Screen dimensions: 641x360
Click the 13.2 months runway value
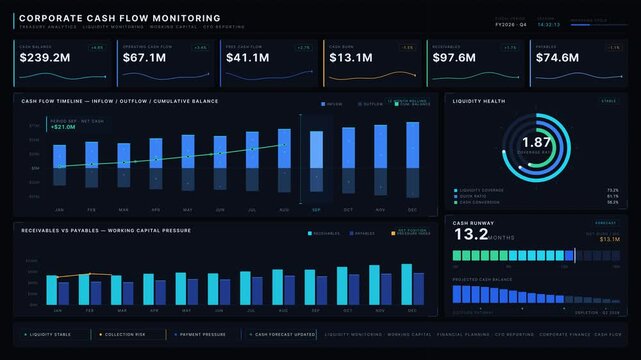coord(471,234)
